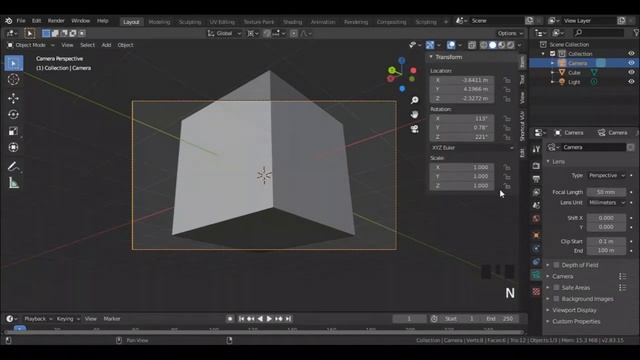The height and width of the screenshot is (360, 640).
Task: Open the Playback popover
Action: [x=38, y=319]
